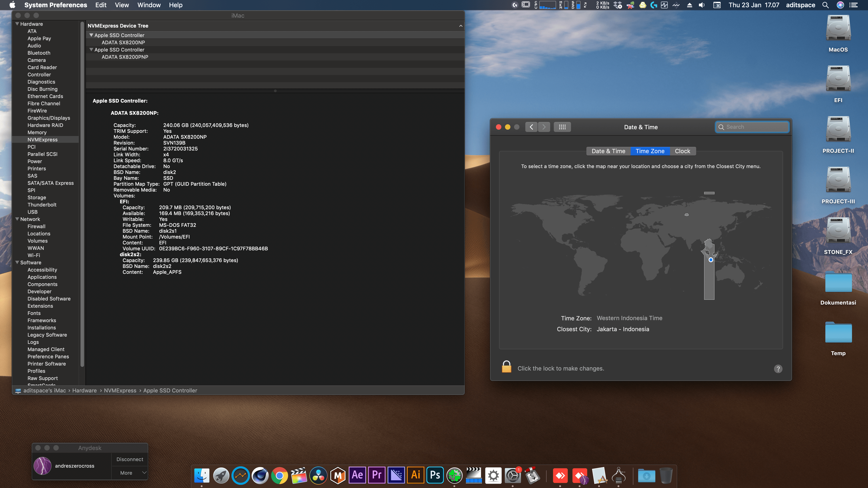Open Adobe Photoshop from the Dock
Image resolution: width=868 pixels, height=488 pixels.
click(435, 476)
